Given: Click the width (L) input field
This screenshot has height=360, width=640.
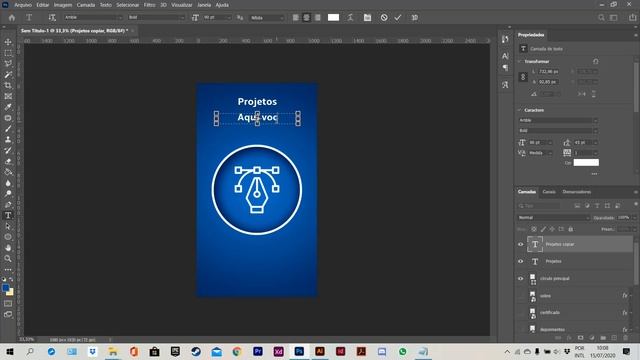Looking at the screenshot, I should pos(548,71).
